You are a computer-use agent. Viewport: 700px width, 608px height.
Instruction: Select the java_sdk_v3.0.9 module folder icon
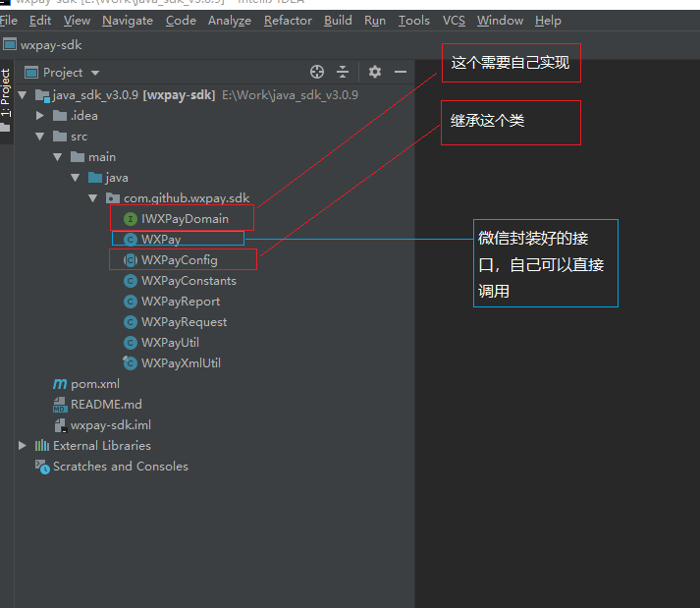(42, 95)
